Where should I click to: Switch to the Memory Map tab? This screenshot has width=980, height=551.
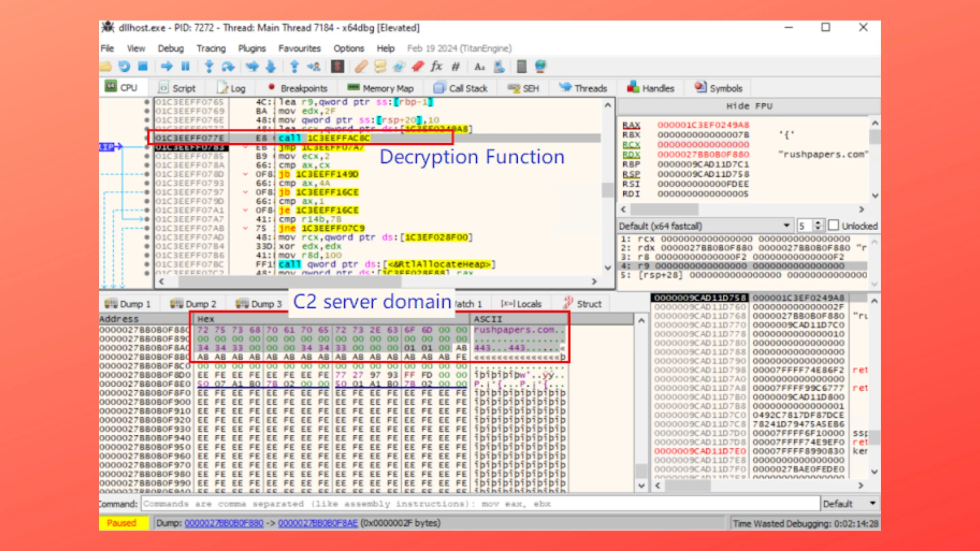pos(380,88)
